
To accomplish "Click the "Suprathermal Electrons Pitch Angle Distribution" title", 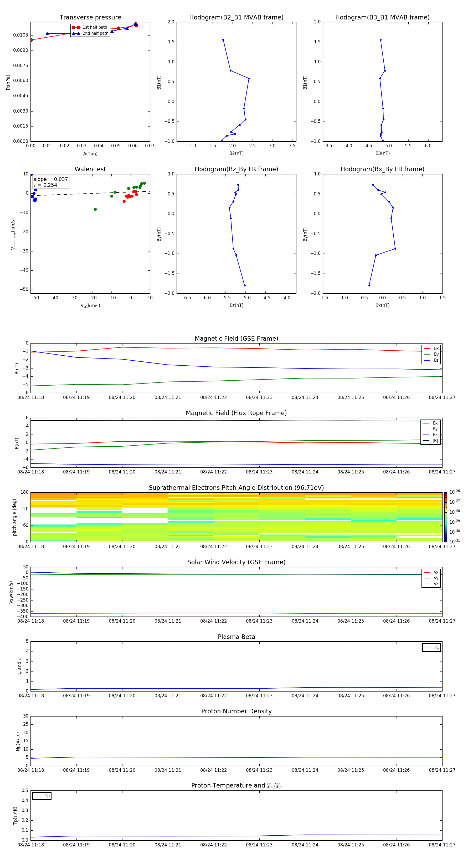I will point(236,488).
